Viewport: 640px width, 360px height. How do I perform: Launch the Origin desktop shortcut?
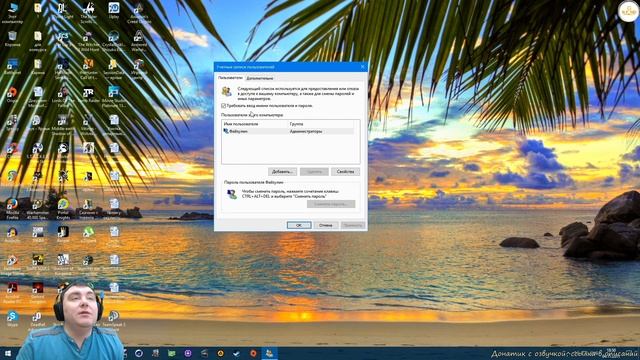pos(12,95)
